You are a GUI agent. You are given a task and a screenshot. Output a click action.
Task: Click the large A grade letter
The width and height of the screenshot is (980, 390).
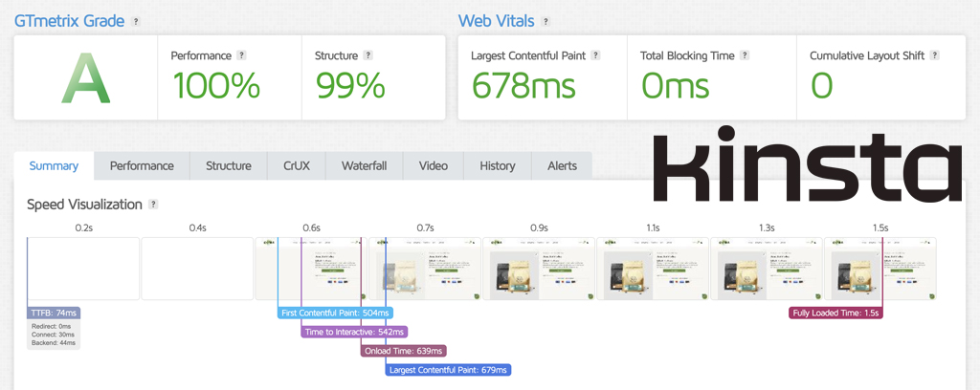(85, 78)
